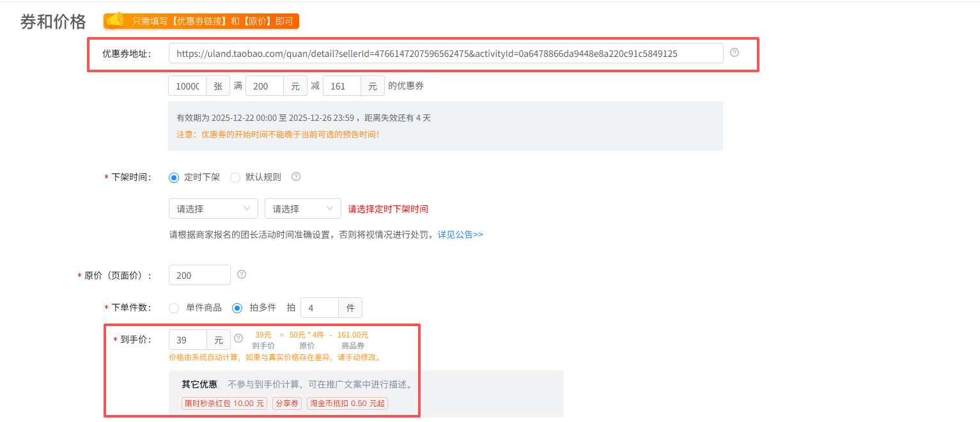
Task: Click the 限时秒杀红包 10.00 元 tag
Action: [x=224, y=403]
